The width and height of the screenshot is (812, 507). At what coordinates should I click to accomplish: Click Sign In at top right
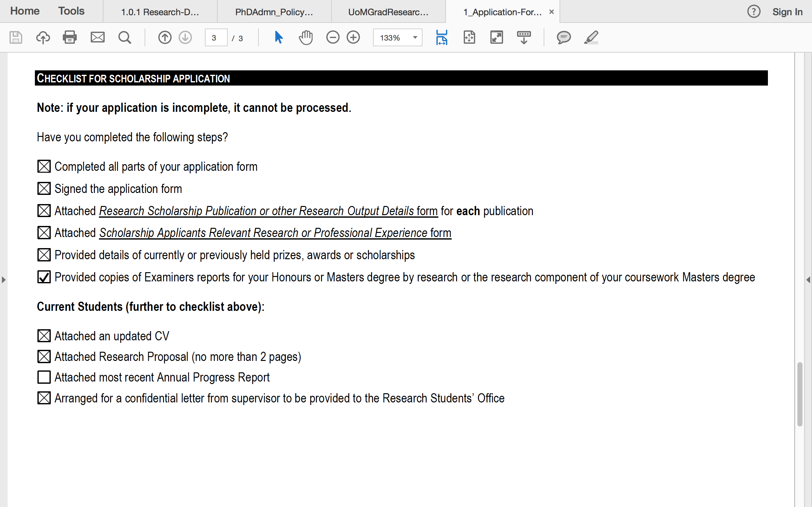[x=787, y=12]
